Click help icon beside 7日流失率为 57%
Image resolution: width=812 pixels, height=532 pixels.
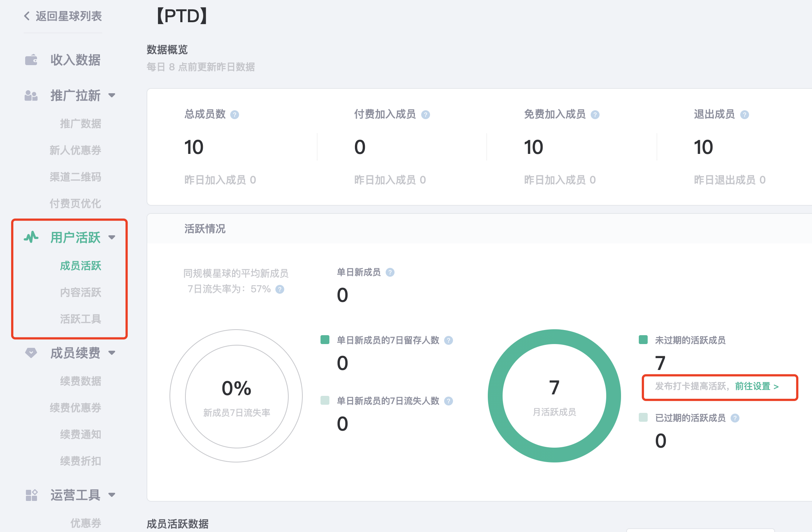[280, 289]
